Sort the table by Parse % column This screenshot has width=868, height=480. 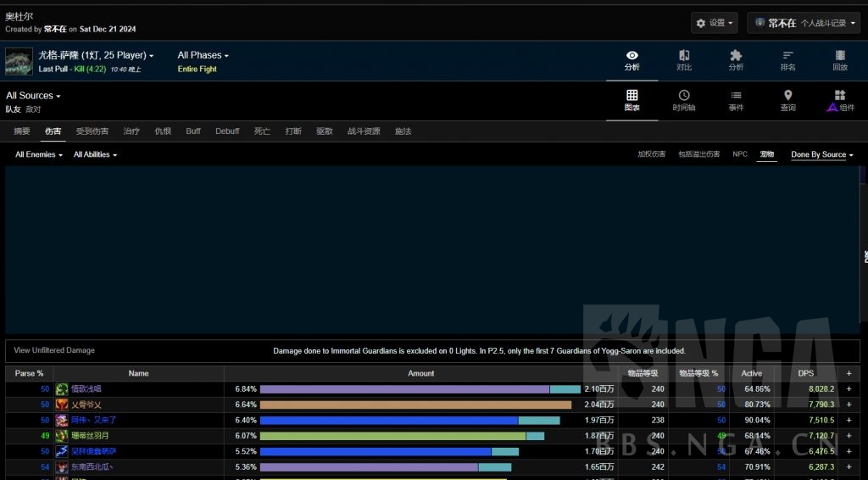pyautogui.click(x=29, y=374)
